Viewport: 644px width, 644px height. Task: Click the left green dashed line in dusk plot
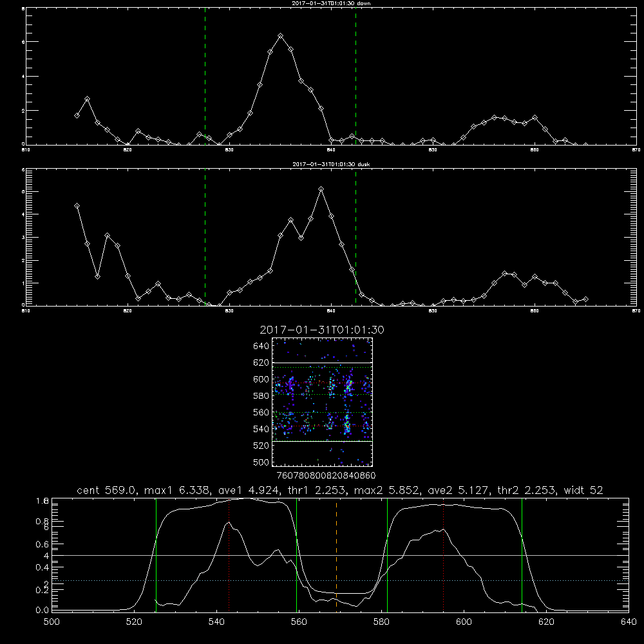205,238
